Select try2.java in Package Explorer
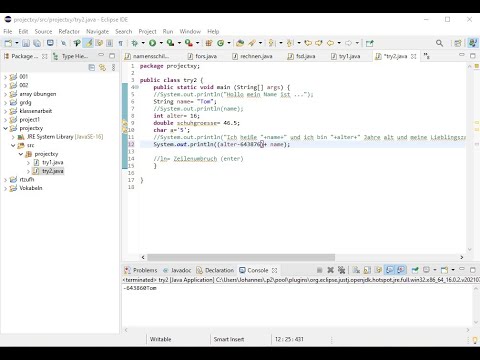This screenshot has height=360, width=480. [x=52, y=171]
